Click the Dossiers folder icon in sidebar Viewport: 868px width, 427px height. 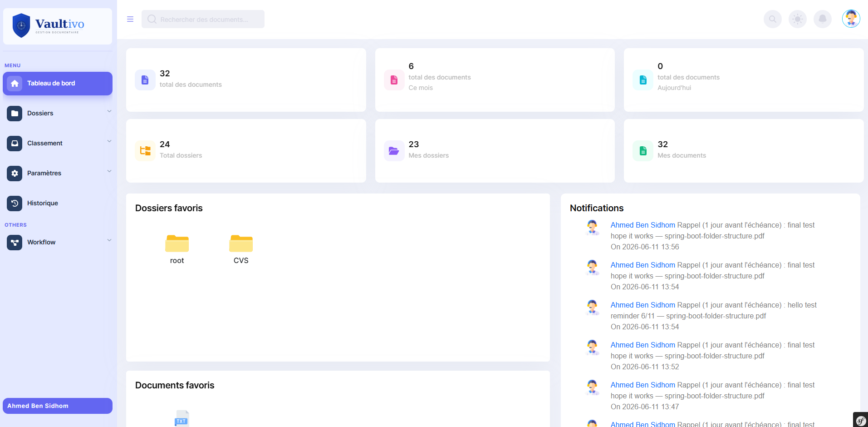coord(15,113)
